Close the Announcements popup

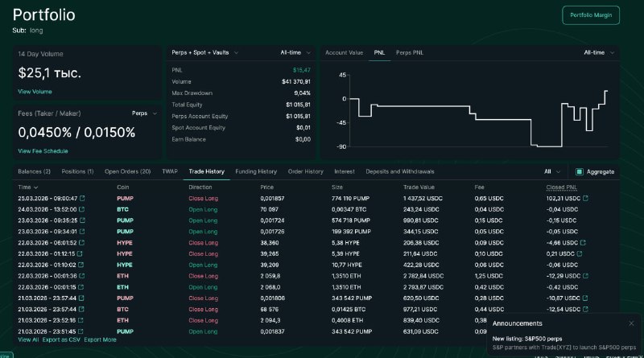[x=631, y=323]
